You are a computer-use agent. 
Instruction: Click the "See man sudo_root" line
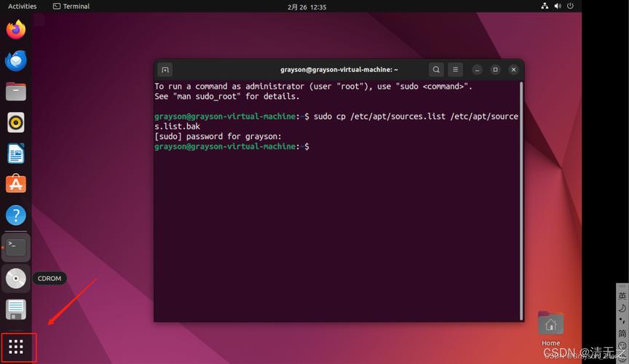pyautogui.click(x=227, y=96)
